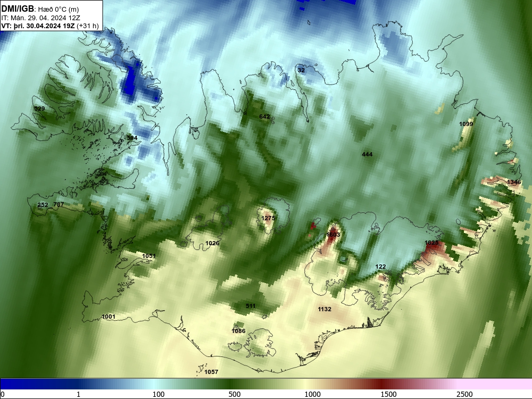Screen dimensions: 532x399
Task: Click the map value "1001"
Action: (x=109, y=317)
